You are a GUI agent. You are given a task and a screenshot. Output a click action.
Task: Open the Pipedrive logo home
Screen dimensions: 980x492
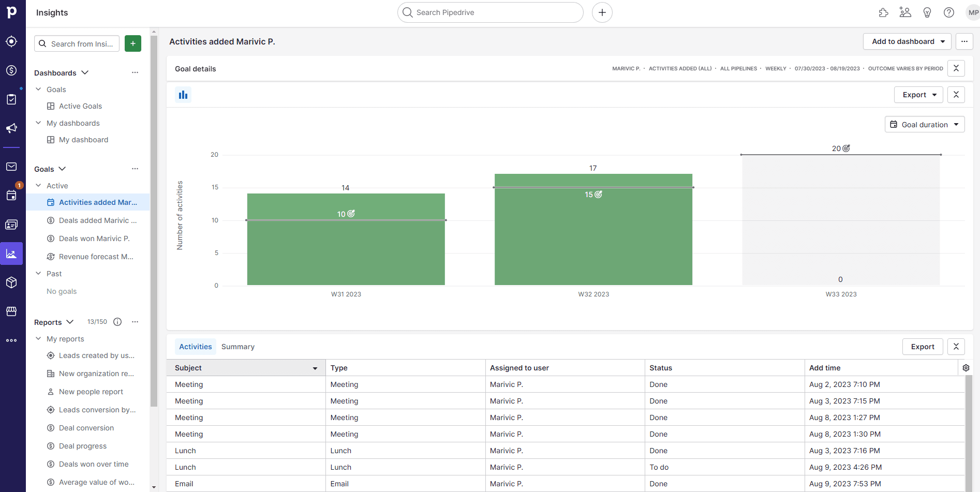click(11, 12)
